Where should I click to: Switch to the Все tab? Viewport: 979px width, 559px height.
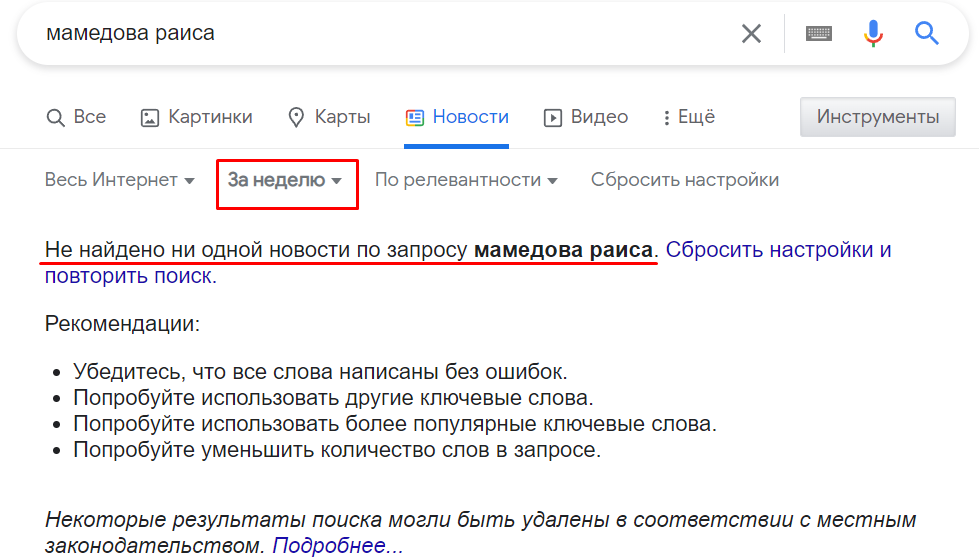pyautogui.click(x=76, y=117)
